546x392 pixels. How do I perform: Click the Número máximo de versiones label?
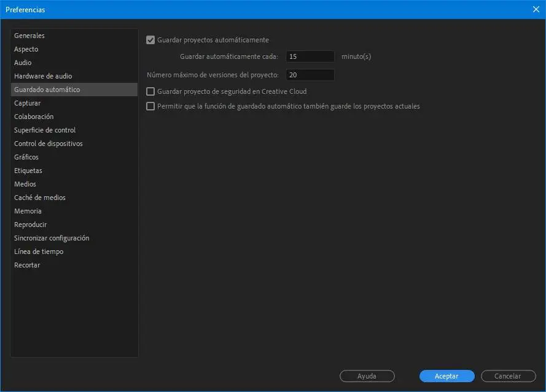pyautogui.click(x=213, y=75)
